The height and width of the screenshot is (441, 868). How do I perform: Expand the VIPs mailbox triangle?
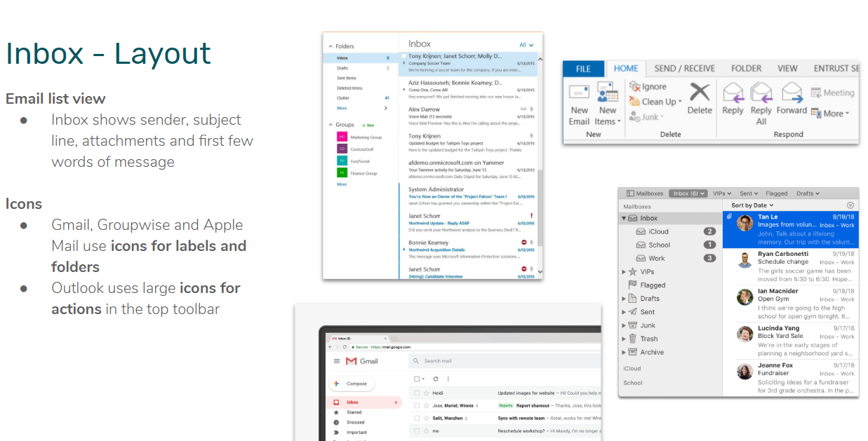pos(624,272)
